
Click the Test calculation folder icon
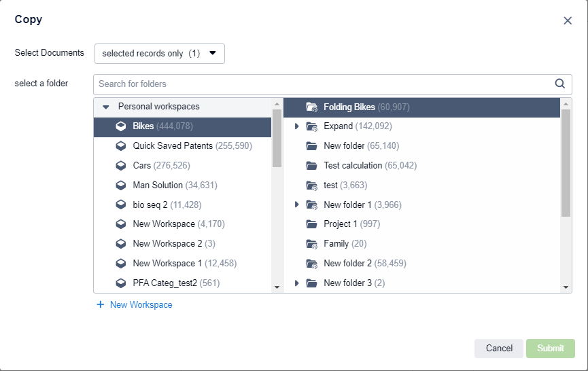312,166
